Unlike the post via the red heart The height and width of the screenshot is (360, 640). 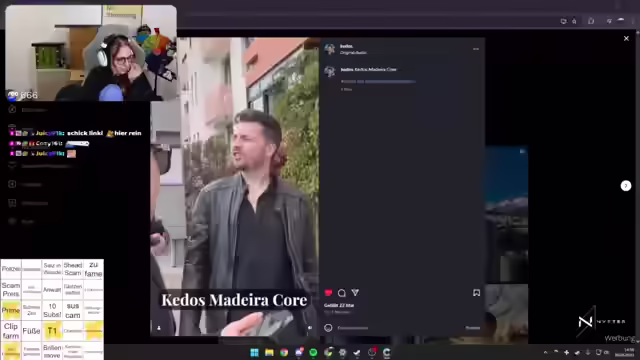pyautogui.click(x=328, y=293)
